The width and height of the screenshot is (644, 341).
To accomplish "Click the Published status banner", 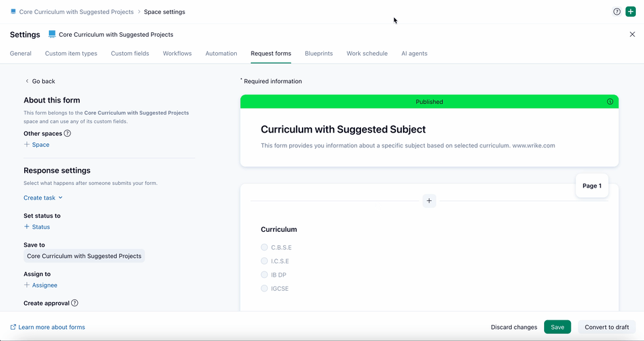I will point(429,101).
